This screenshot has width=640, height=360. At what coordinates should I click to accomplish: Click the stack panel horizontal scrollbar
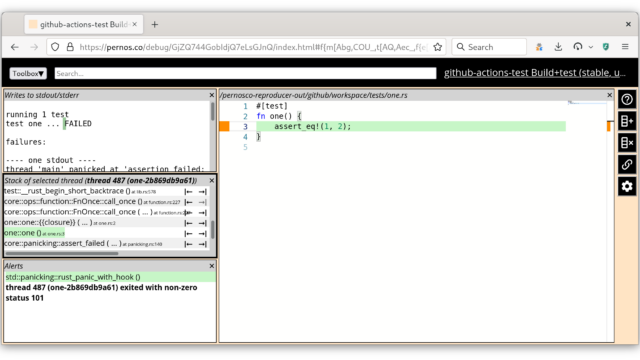pyautogui.click(x=62, y=253)
